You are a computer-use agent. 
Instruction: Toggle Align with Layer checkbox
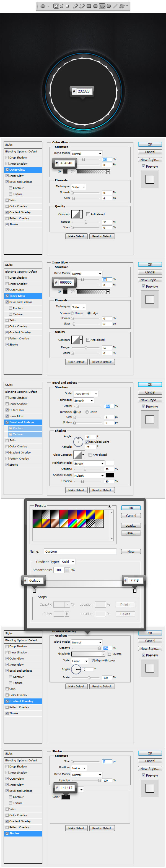click(x=93, y=660)
